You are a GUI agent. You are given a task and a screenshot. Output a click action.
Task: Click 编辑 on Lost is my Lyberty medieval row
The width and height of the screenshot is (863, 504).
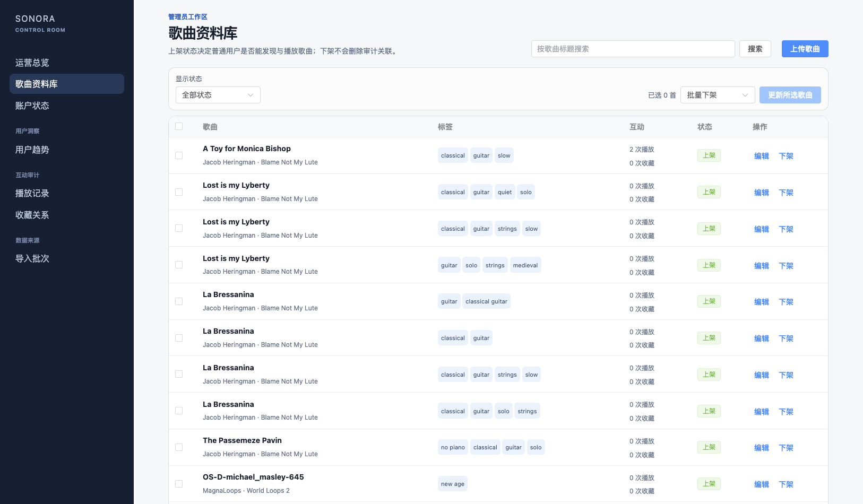click(762, 266)
